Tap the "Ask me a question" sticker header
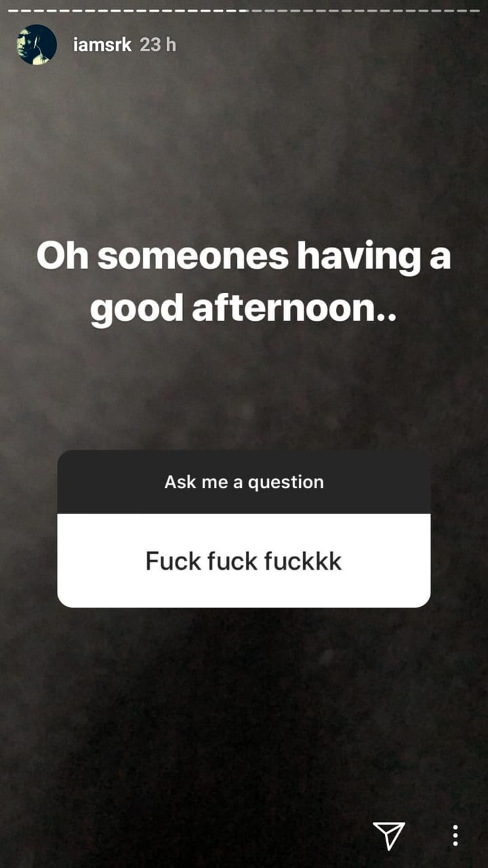 tap(244, 482)
